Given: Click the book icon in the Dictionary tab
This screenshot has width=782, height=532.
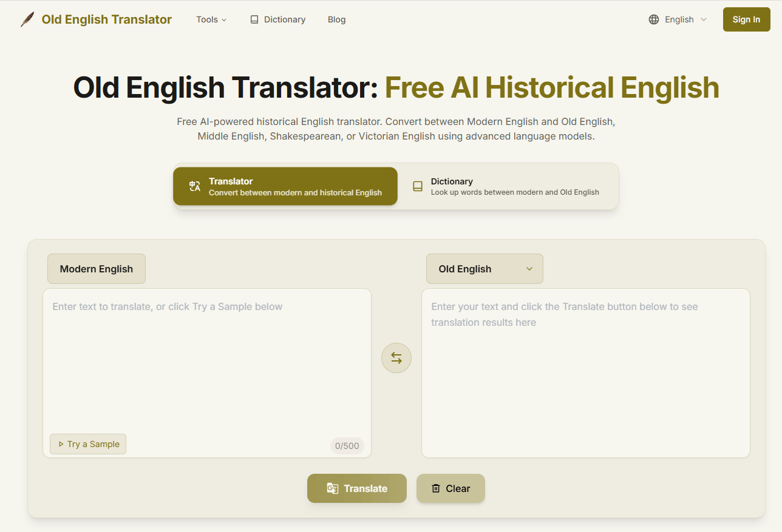Looking at the screenshot, I should pos(418,186).
